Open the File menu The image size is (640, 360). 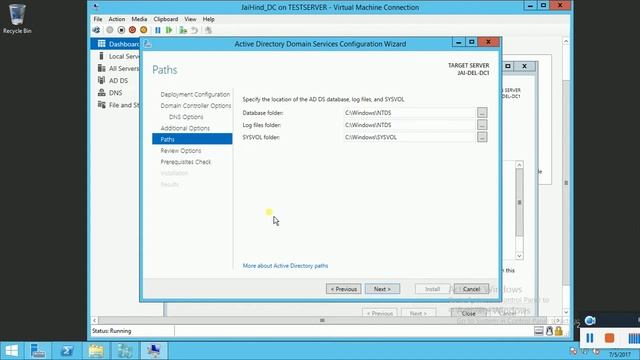coord(98,19)
